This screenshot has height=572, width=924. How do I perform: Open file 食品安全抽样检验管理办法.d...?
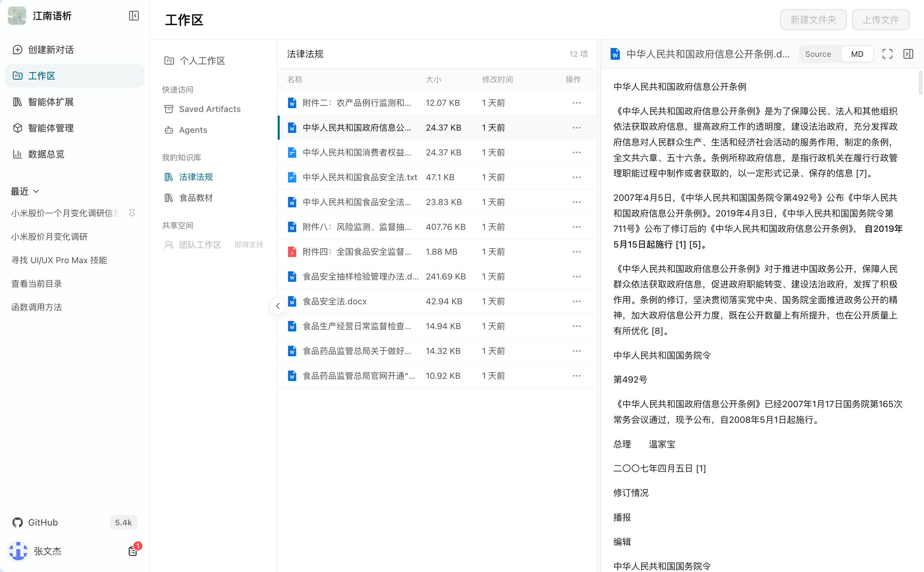coord(360,277)
